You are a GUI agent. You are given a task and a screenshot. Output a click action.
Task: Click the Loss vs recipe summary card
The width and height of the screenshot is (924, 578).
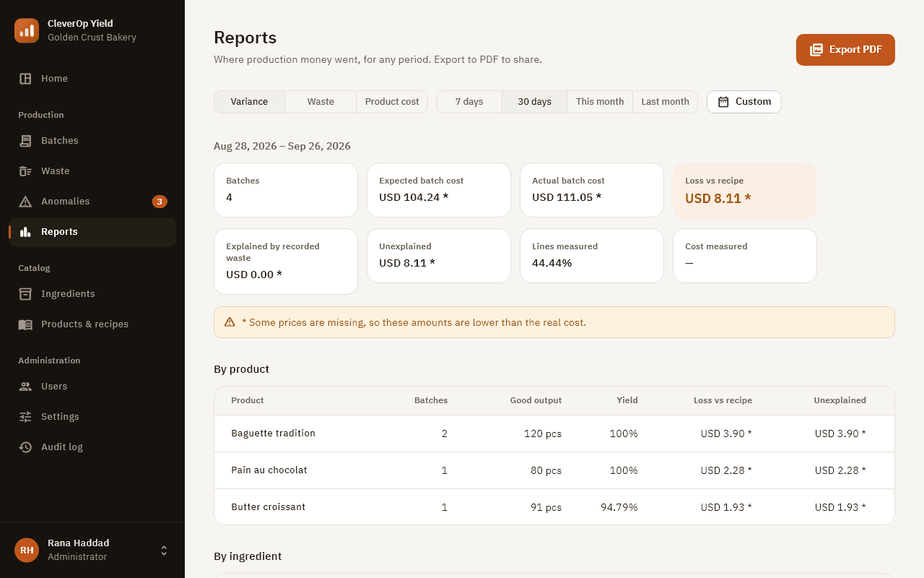point(745,191)
